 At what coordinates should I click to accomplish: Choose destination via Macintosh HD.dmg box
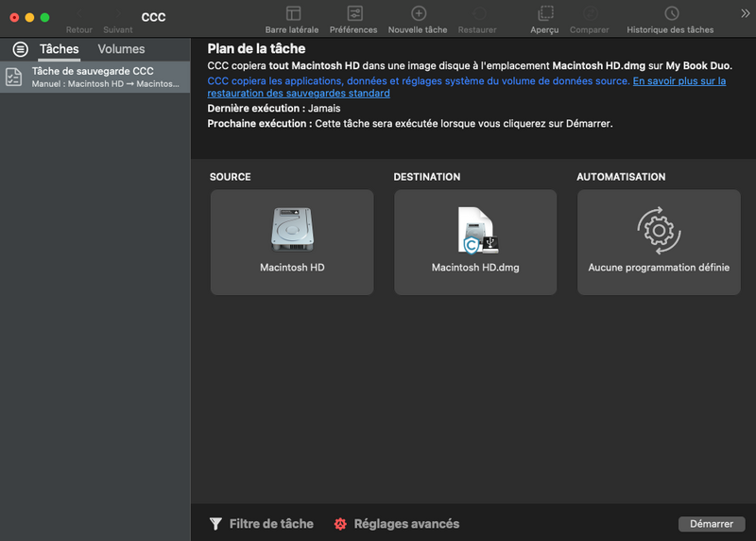[x=475, y=242]
